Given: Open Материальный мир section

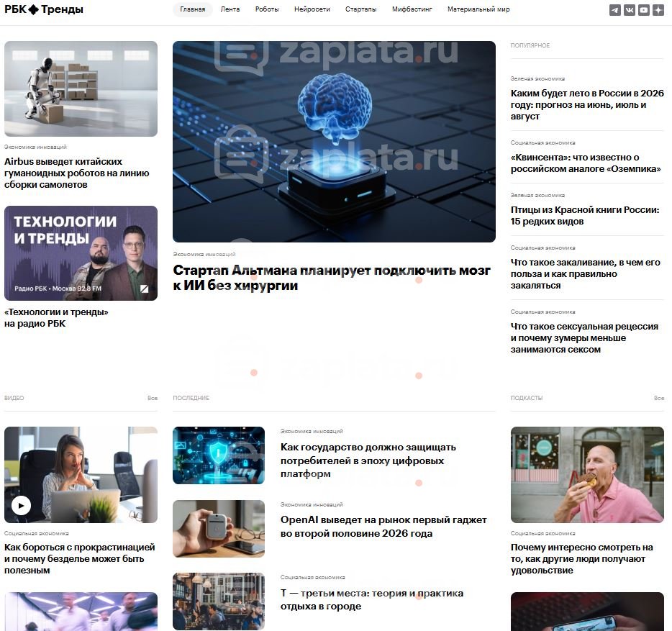Looking at the screenshot, I should (x=478, y=9).
